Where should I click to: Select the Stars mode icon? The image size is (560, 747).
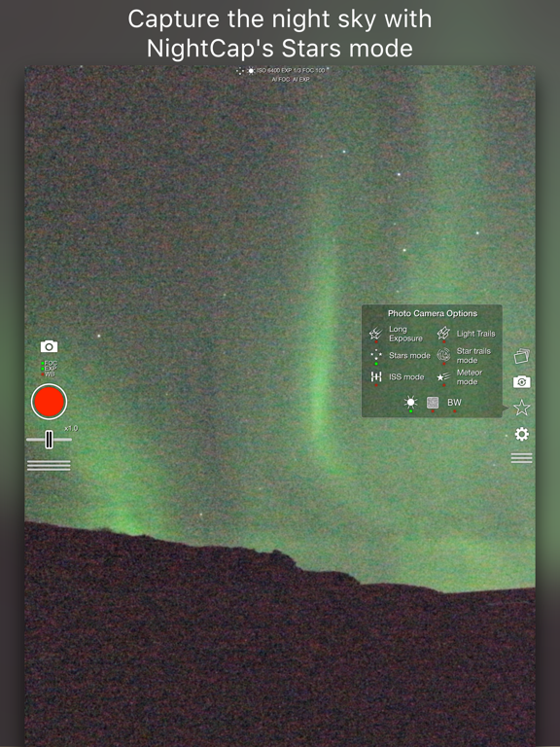pos(375,355)
